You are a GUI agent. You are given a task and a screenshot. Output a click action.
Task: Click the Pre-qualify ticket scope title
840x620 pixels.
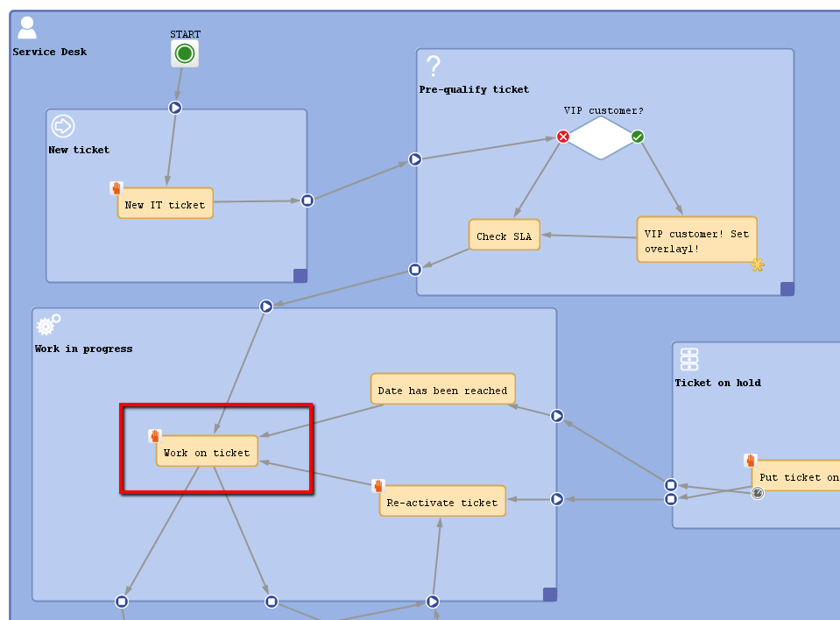[x=474, y=89]
